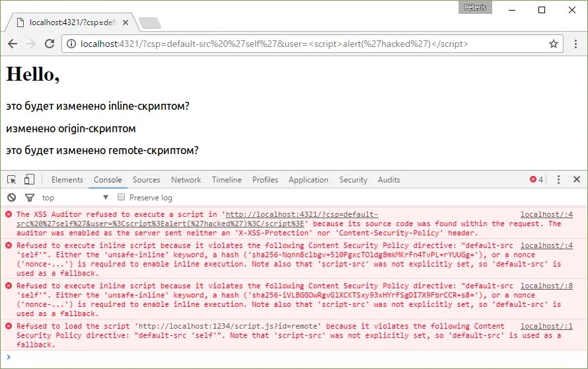Follow the http://localhost:4321 URL link in XSS Auditor message
588x369 pixels.
(x=198, y=219)
